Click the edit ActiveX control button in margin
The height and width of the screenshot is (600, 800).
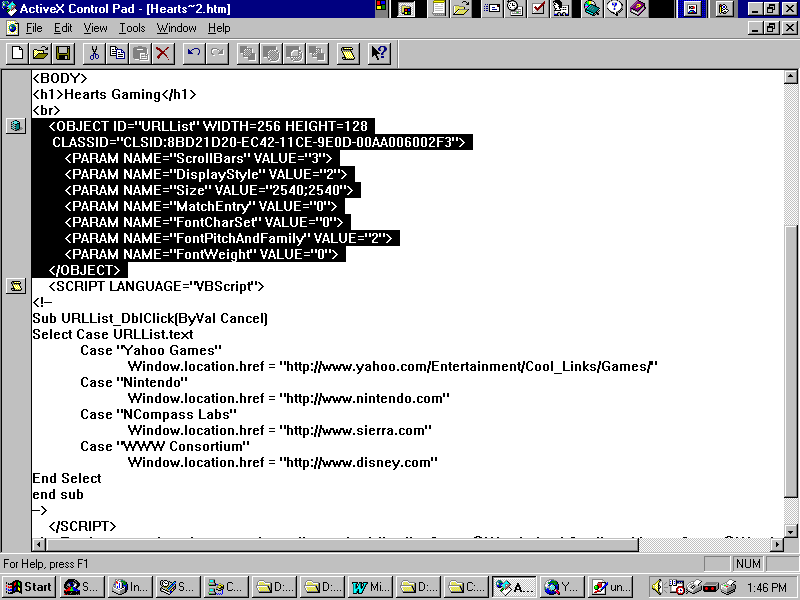(x=15, y=126)
